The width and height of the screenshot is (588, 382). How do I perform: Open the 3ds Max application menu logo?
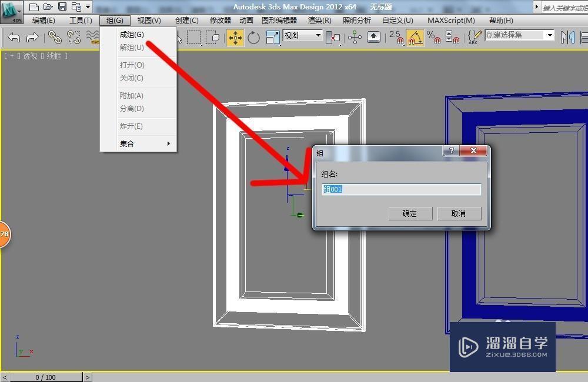(x=12, y=12)
